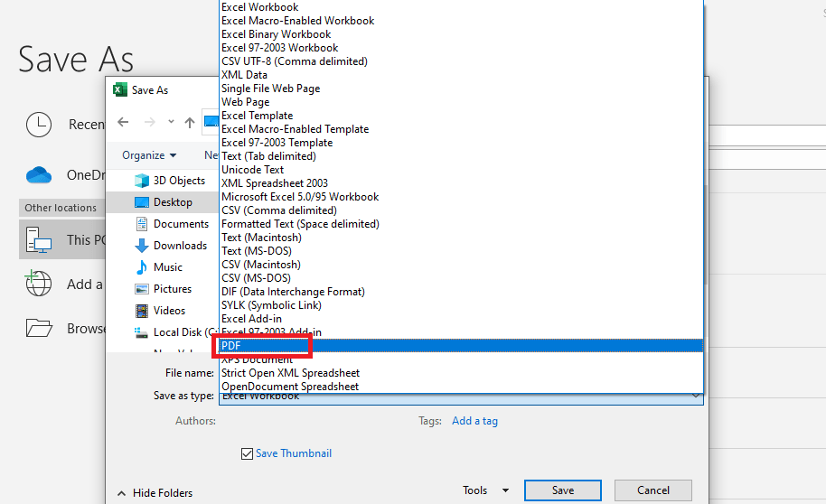Choose Text (MS-DOS) file type
The height and width of the screenshot is (504, 826).
461,251
